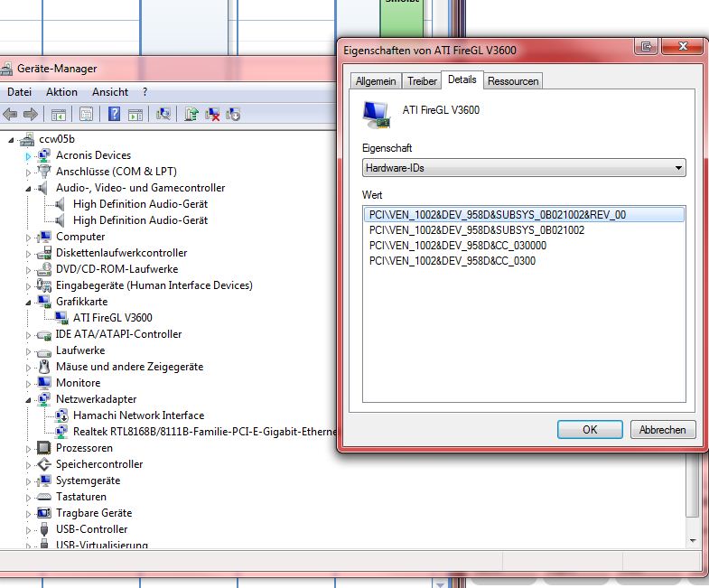709x588 pixels.
Task: Switch to the Ressourcen tab
Action: click(x=513, y=81)
